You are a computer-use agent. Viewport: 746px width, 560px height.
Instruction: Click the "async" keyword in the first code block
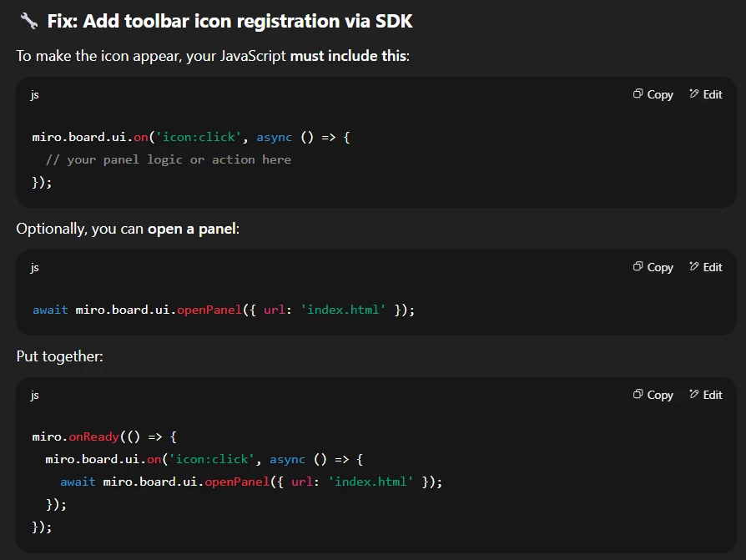click(x=274, y=138)
